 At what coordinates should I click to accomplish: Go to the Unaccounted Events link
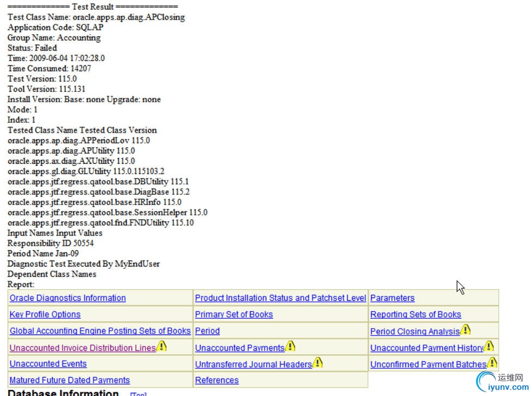tap(48, 364)
